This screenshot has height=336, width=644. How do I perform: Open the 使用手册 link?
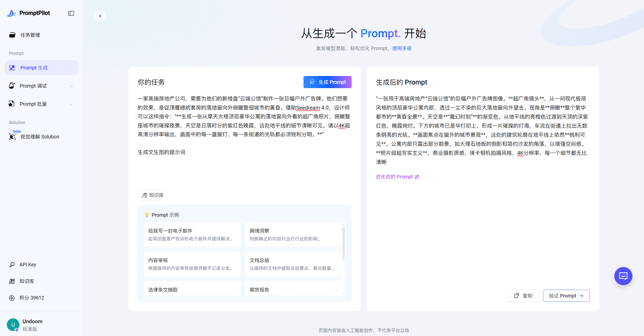402,48
